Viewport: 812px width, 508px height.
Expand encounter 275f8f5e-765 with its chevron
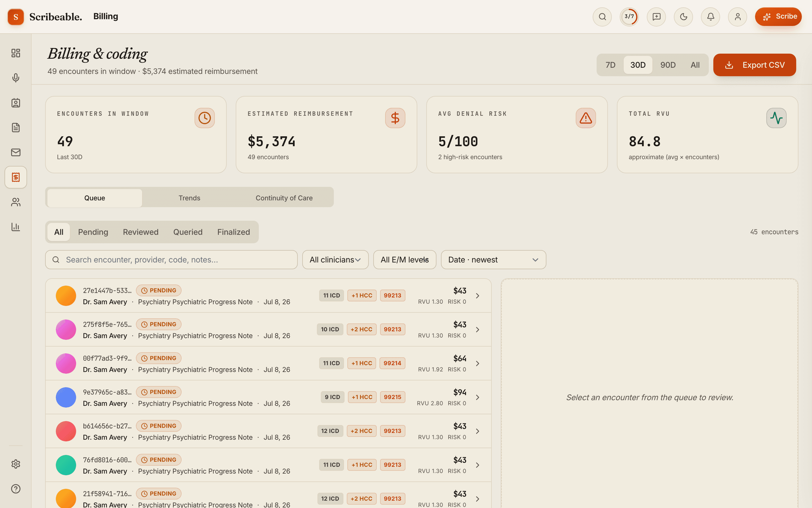477,330
